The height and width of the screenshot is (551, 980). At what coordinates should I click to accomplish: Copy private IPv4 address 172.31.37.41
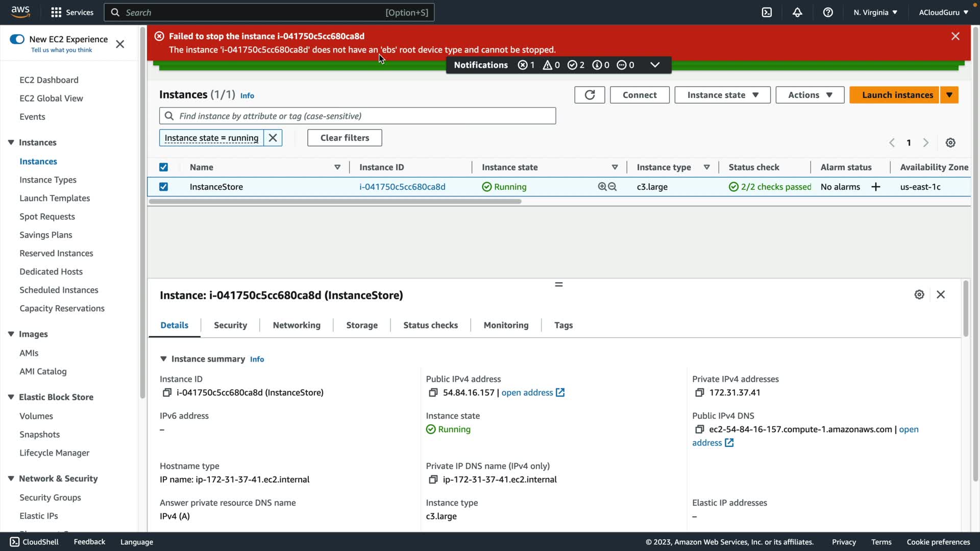pos(699,392)
